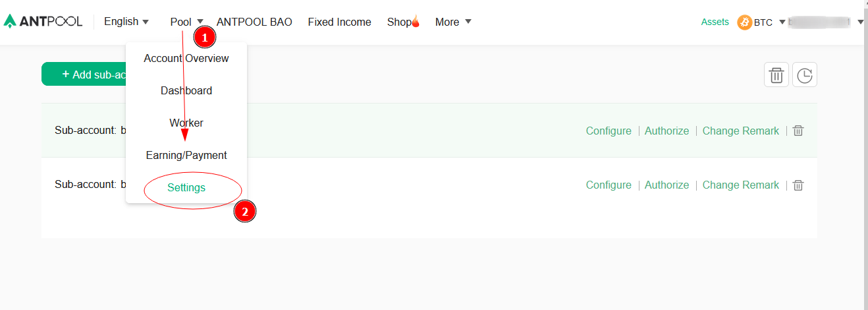Delete second sub-account via its trash icon
This screenshot has height=310, width=868.
pos(798,185)
